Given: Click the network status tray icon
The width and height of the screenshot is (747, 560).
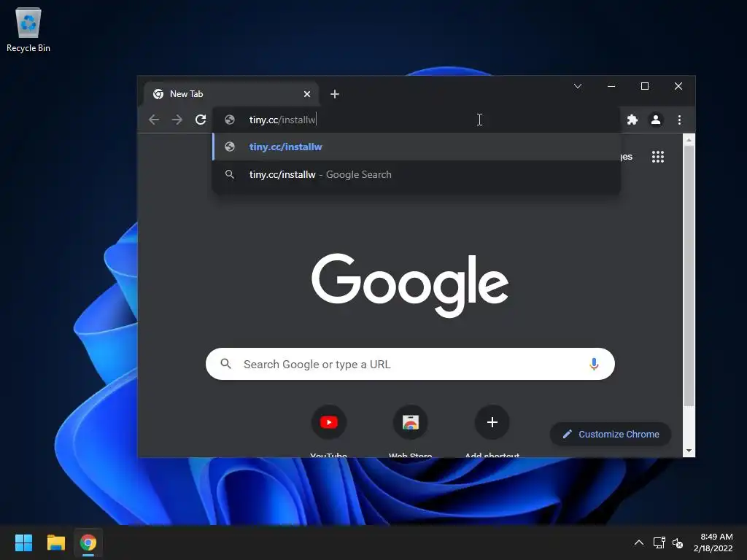Looking at the screenshot, I should click(x=659, y=542).
